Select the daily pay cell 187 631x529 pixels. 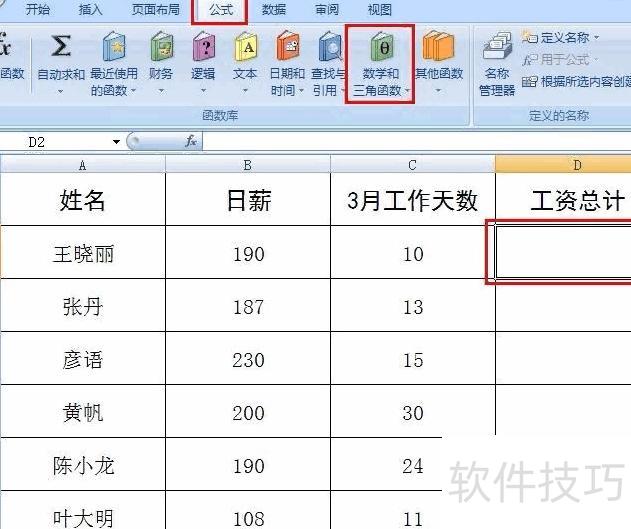coord(247,306)
